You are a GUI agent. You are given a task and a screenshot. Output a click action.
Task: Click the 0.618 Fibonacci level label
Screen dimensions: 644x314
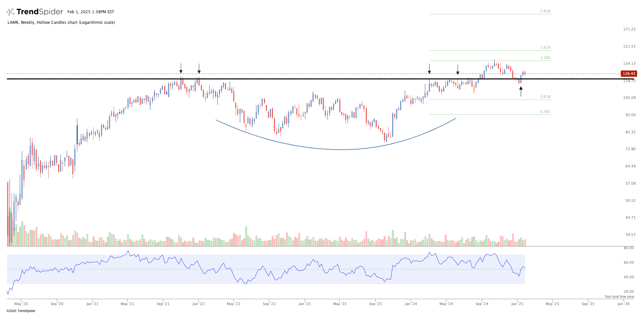point(545,97)
